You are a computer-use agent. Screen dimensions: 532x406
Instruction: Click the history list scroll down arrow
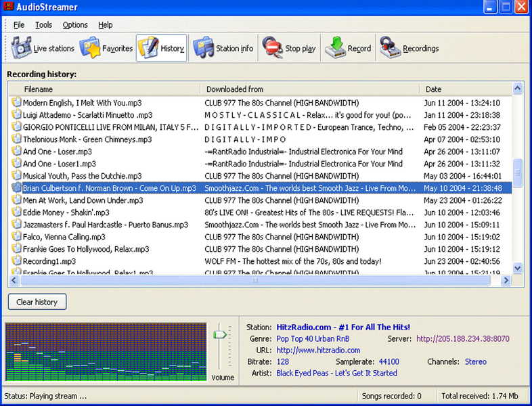[517, 268]
